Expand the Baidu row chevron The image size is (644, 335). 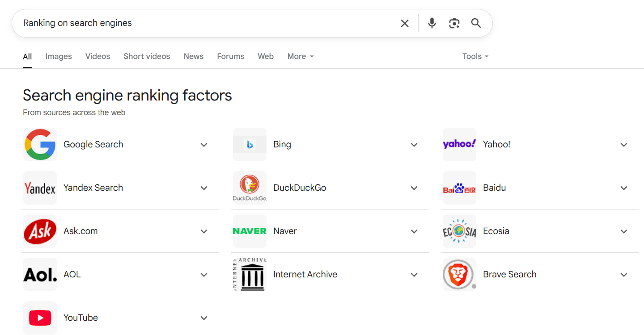coord(624,188)
